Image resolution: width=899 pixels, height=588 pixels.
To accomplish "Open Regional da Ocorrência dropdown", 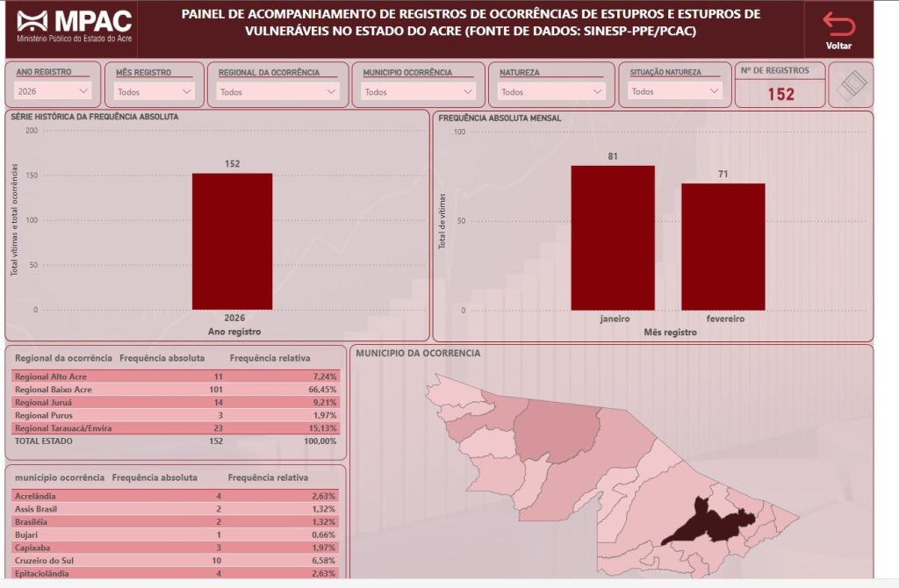I will tap(278, 91).
